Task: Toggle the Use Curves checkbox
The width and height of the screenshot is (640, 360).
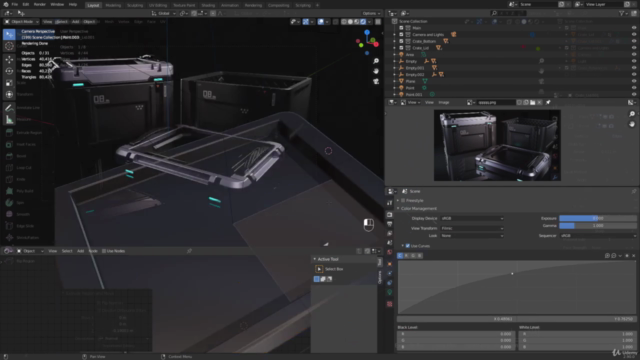Action: pyautogui.click(x=407, y=246)
